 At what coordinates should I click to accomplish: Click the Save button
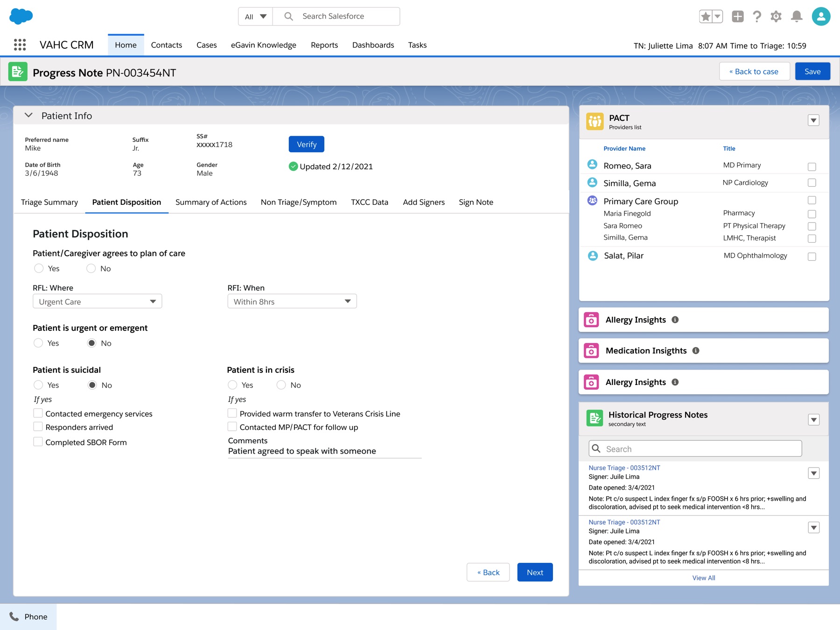pos(812,71)
